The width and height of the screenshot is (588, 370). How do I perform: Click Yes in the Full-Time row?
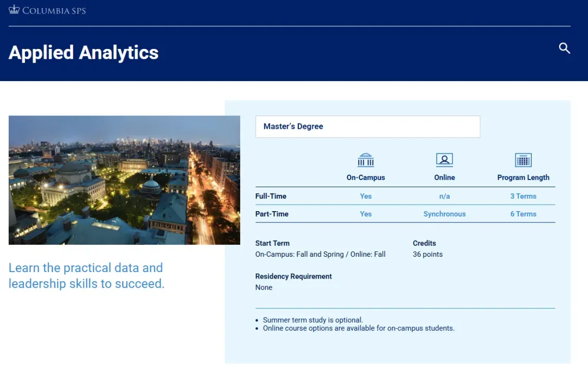[x=366, y=196]
